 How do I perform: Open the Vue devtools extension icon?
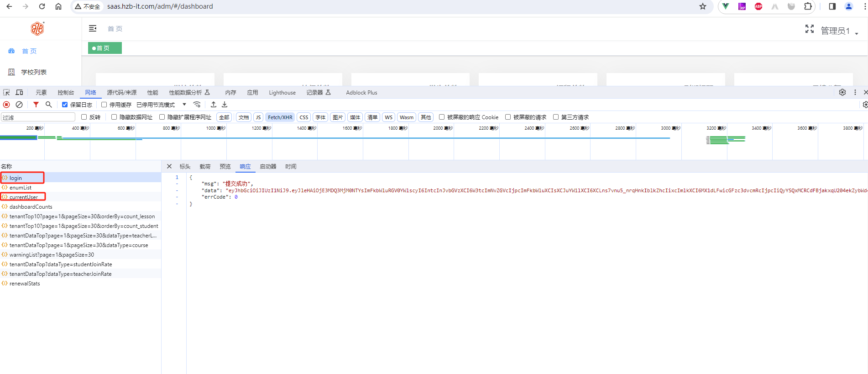[x=726, y=6]
